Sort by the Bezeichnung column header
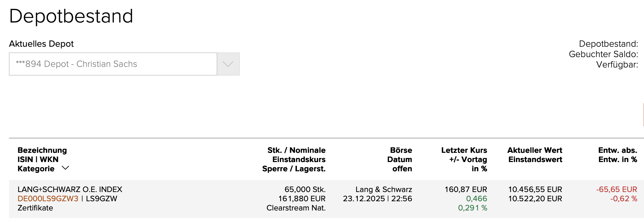This screenshot has width=644, height=222. point(42,150)
